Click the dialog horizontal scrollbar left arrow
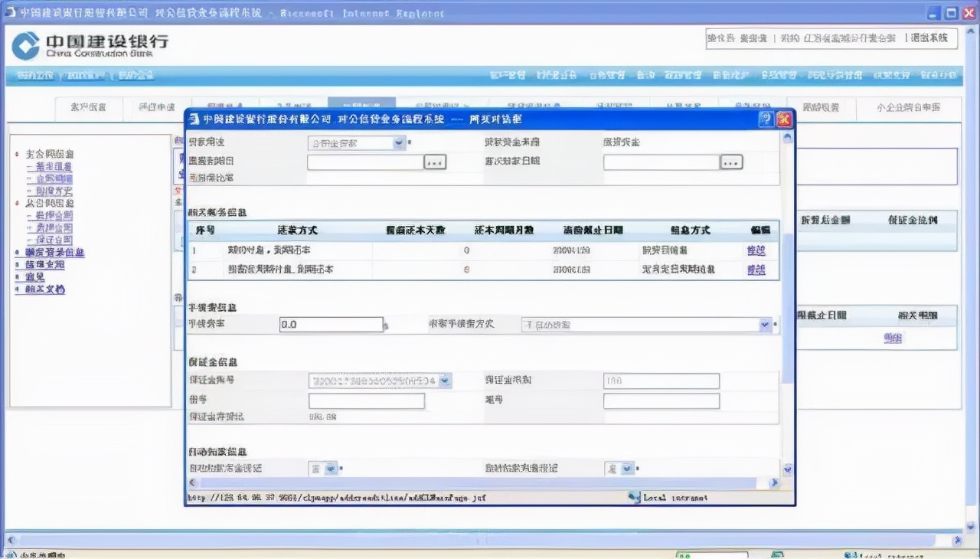The image size is (980, 559). click(x=193, y=483)
